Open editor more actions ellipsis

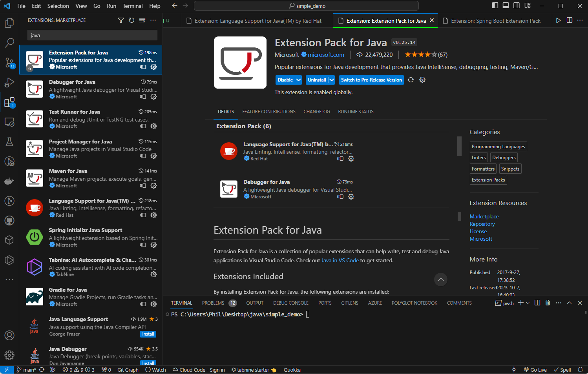580,20
